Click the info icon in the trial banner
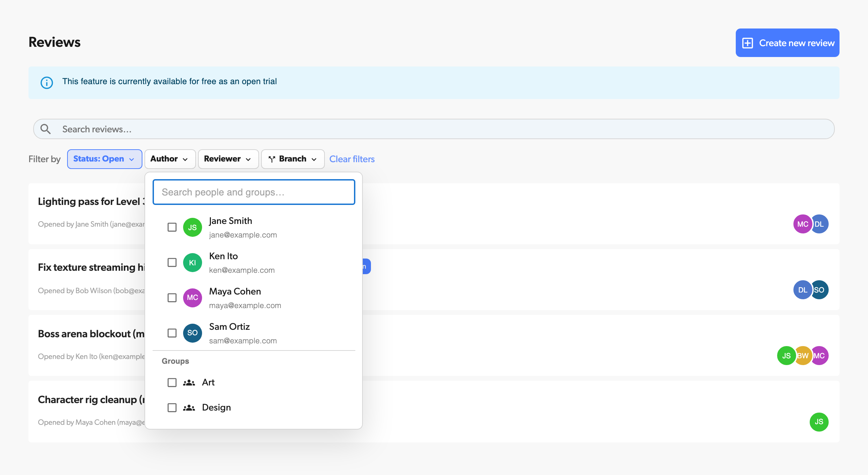This screenshot has width=868, height=475. (x=47, y=82)
